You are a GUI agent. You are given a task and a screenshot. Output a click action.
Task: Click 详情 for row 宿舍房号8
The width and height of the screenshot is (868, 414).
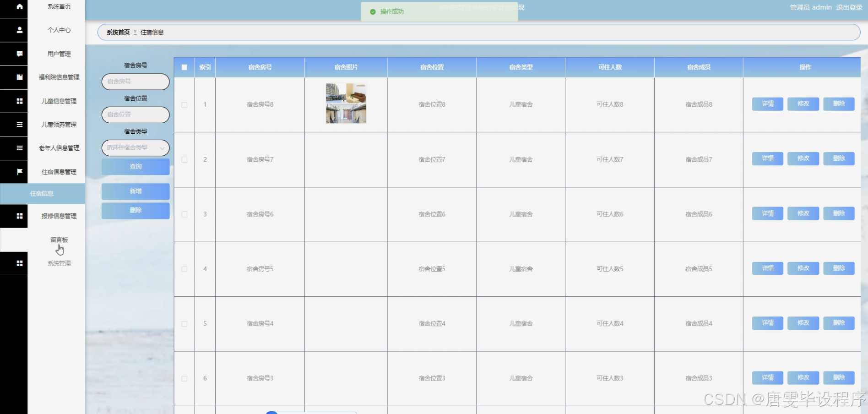(767, 104)
